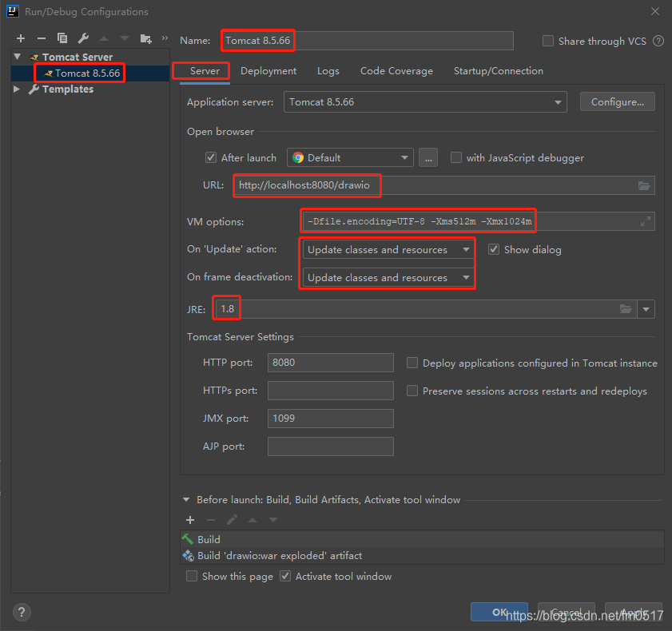Image resolution: width=672 pixels, height=631 pixels.
Task: Copy the selected configuration
Action: [x=62, y=38]
